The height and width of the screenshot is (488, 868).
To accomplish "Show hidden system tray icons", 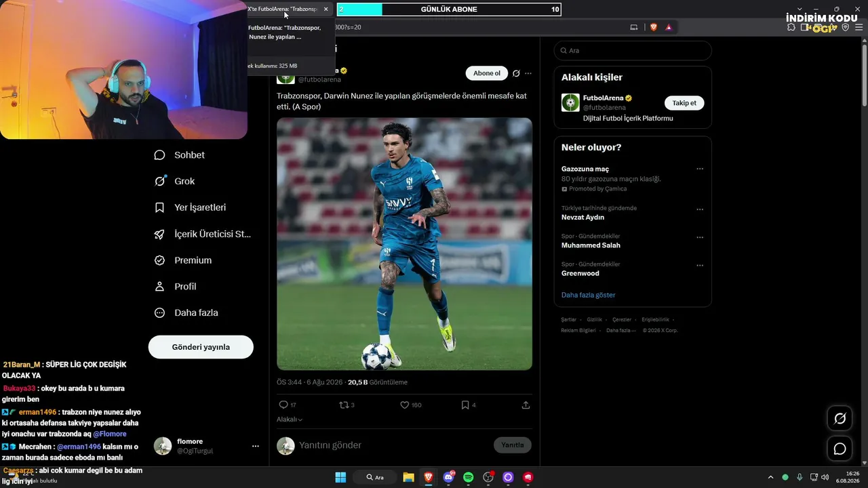I will coord(770,477).
